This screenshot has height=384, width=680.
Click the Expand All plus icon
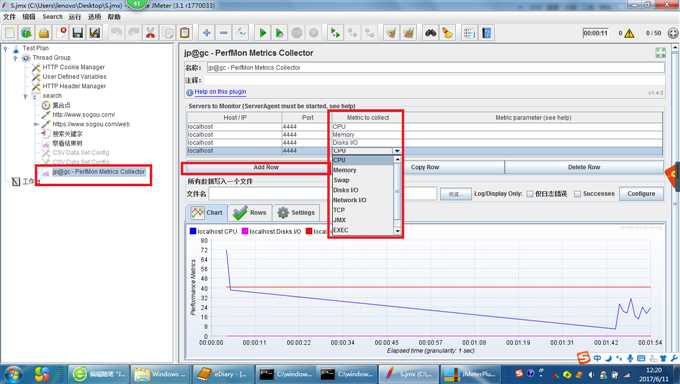coord(206,33)
